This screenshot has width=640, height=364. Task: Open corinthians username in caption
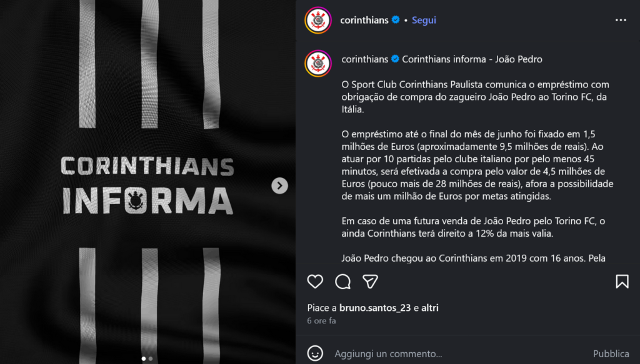[364, 59]
